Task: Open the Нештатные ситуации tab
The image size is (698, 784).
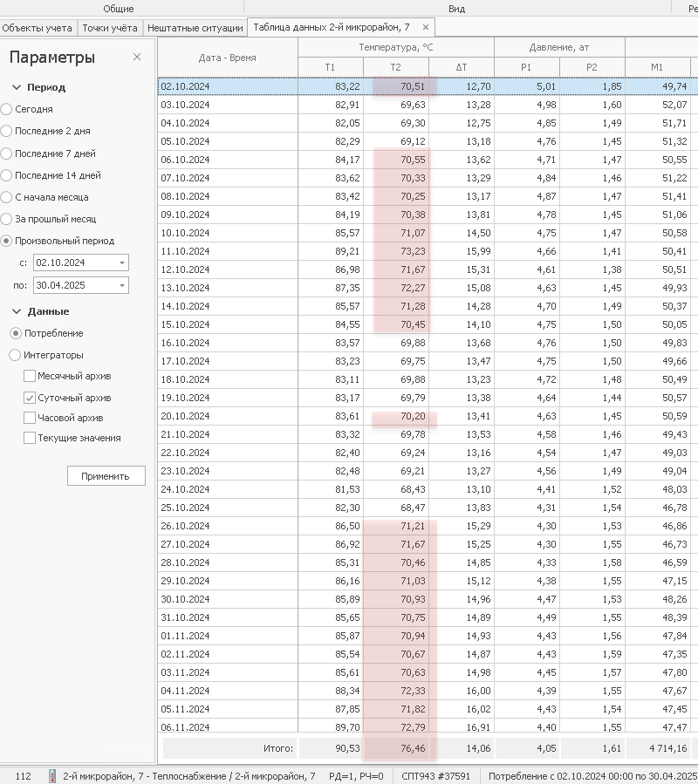Action: [x=195, y=28]
